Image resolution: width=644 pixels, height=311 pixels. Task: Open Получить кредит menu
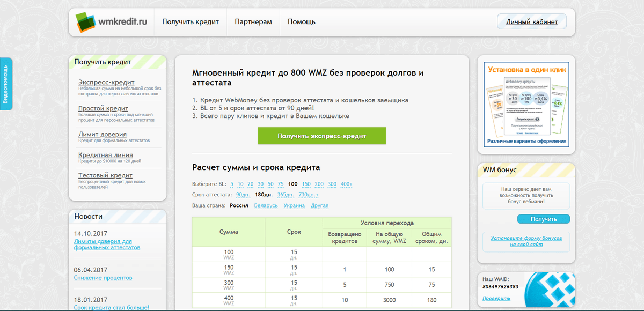[191, 22]
